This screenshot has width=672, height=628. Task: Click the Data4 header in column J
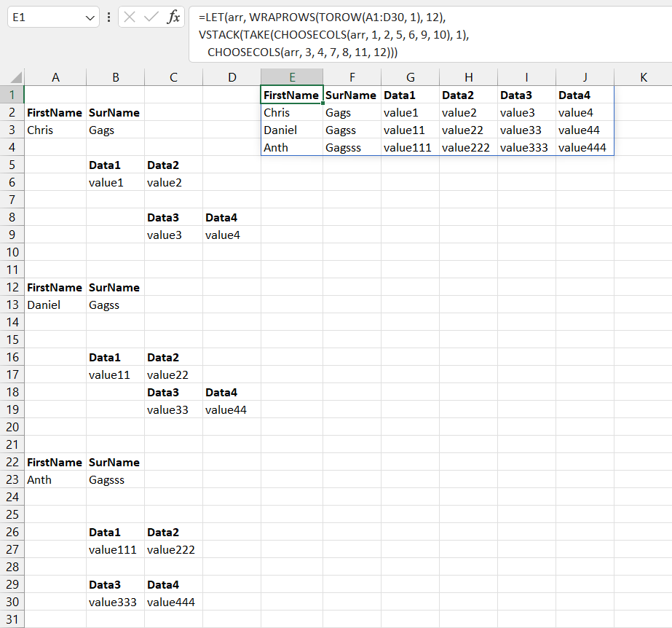(585, 95)
